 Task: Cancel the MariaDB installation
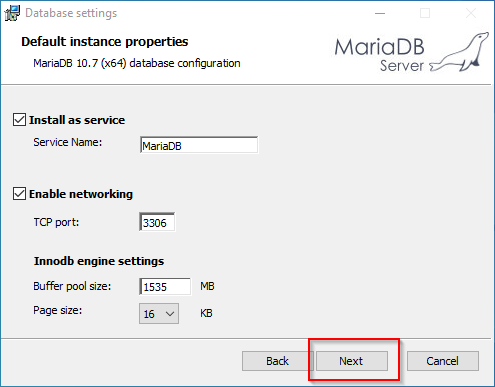click(x=443, y=361)
